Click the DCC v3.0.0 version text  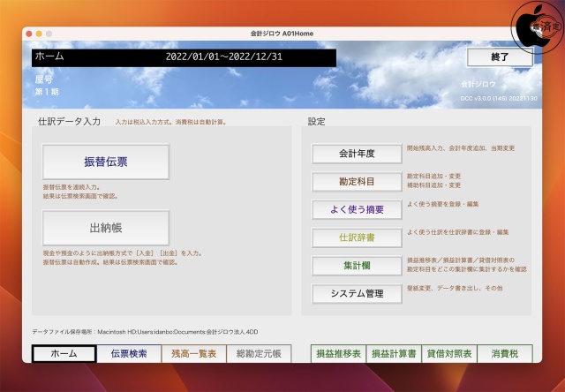498,99
